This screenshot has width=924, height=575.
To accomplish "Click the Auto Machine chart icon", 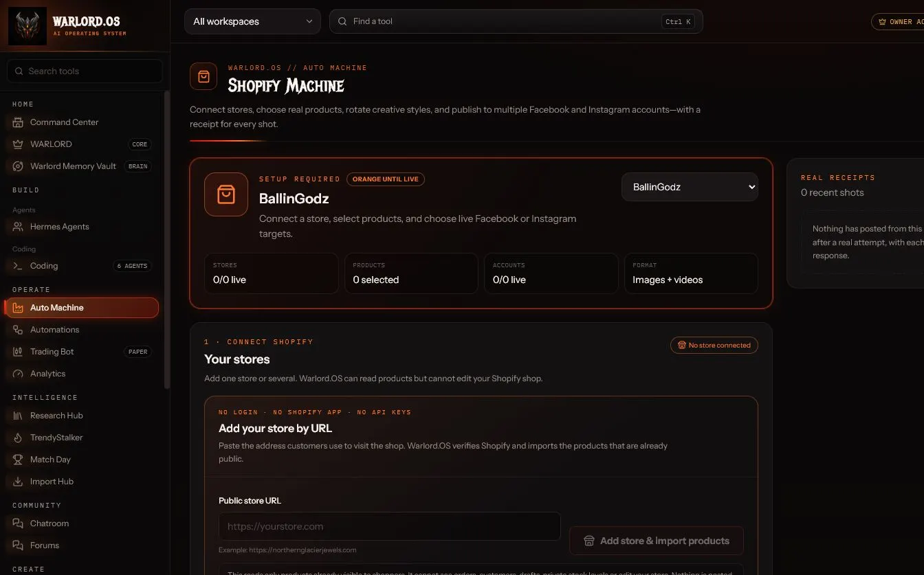I will [x=18, y=308].
